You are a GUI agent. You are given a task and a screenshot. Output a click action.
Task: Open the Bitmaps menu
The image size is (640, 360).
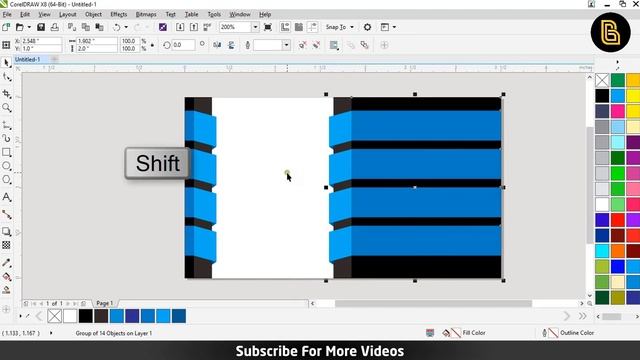(x=146, y=14)
